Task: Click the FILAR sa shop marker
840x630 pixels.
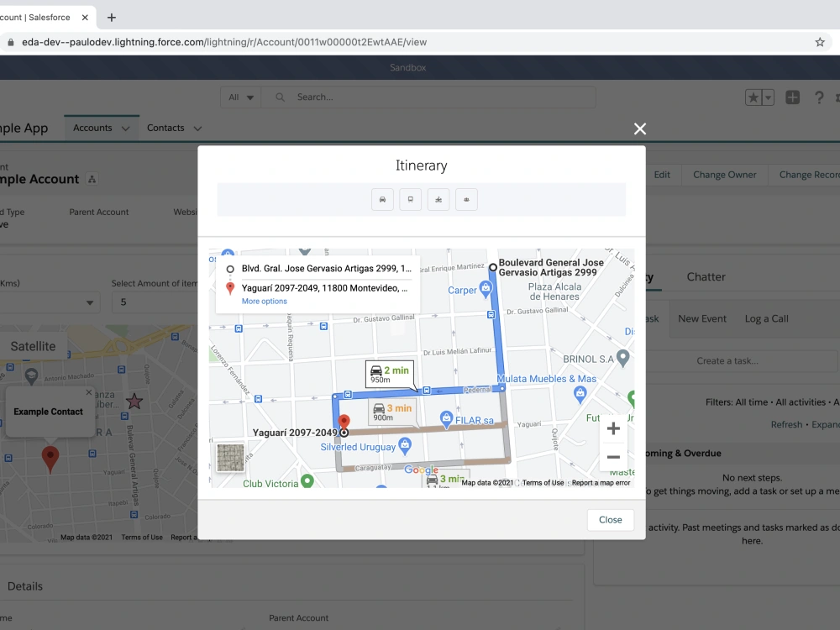Action: tap(446, 419)
